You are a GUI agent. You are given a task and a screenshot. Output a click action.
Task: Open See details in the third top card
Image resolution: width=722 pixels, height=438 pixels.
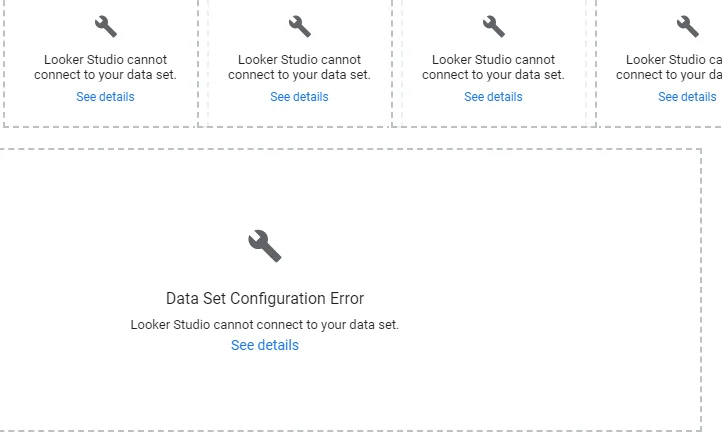493,97
